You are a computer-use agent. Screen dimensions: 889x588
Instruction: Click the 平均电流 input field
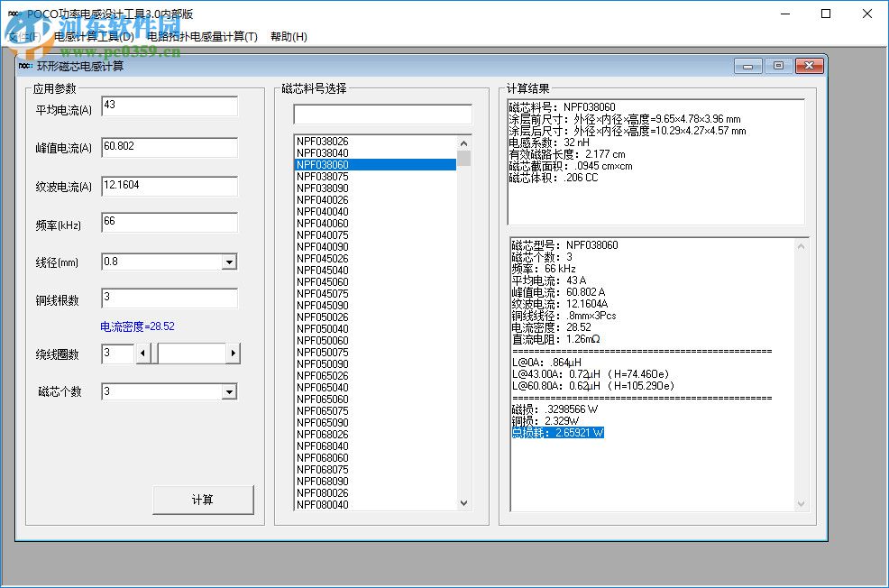coord(168,105)
